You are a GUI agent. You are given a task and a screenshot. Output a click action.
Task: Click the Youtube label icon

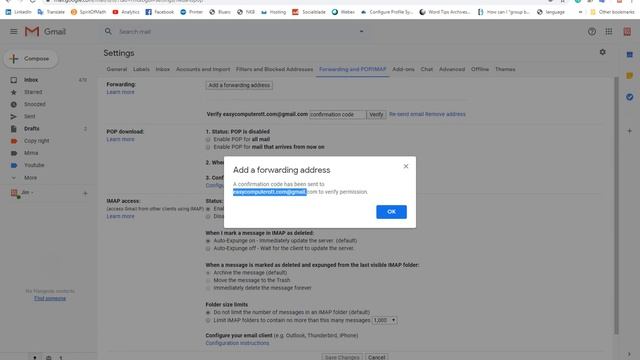pos(13,165)
